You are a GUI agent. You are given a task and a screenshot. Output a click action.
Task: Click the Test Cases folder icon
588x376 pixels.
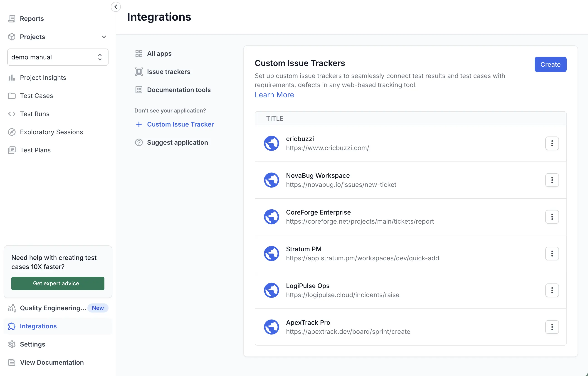click(x=12, y=96)
